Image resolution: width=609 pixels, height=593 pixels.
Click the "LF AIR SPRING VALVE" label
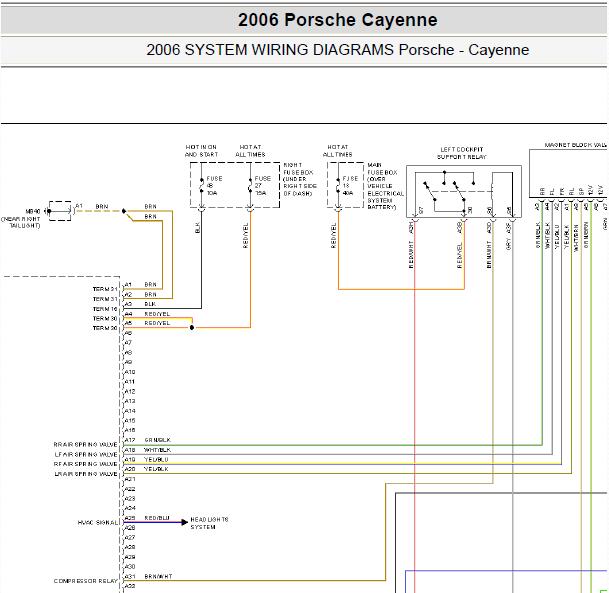86,454
